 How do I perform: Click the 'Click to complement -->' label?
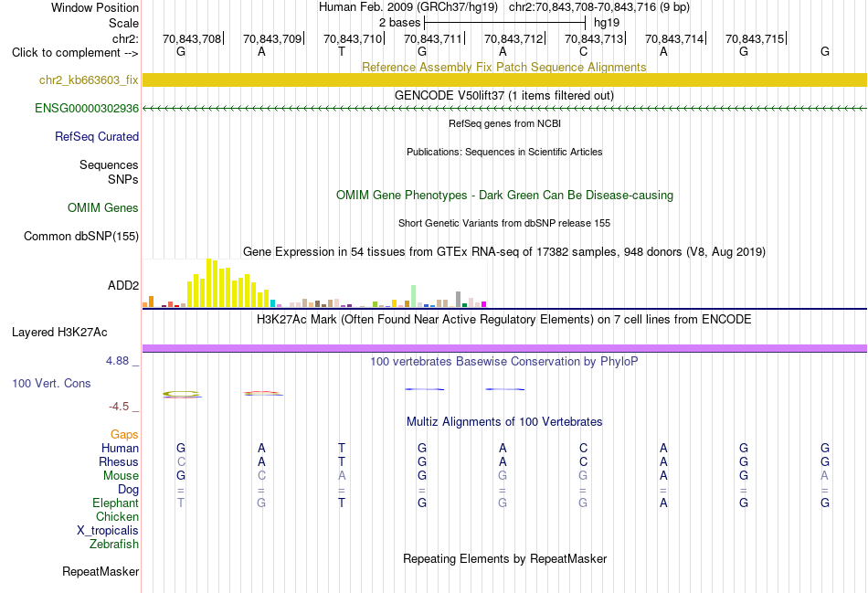[x=75, y=53]
